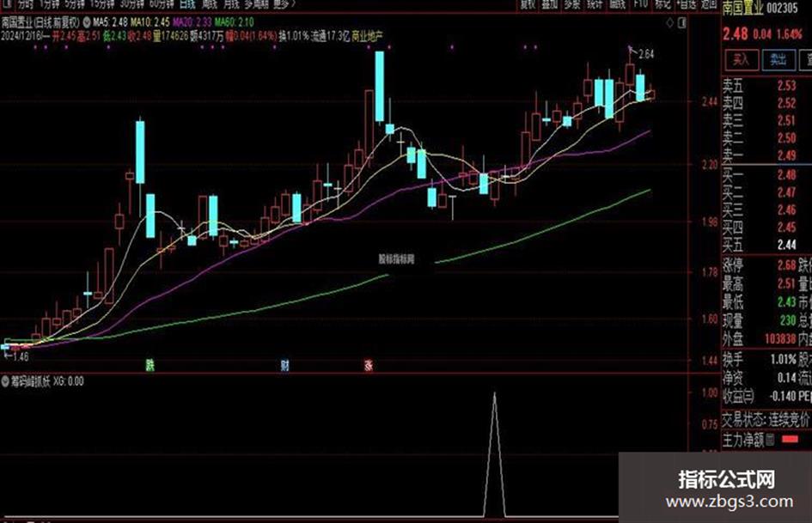Click the 南国置业 002305 stock title
The width and height of the screenshot is (812, 523).
click(x=760, y=9)
